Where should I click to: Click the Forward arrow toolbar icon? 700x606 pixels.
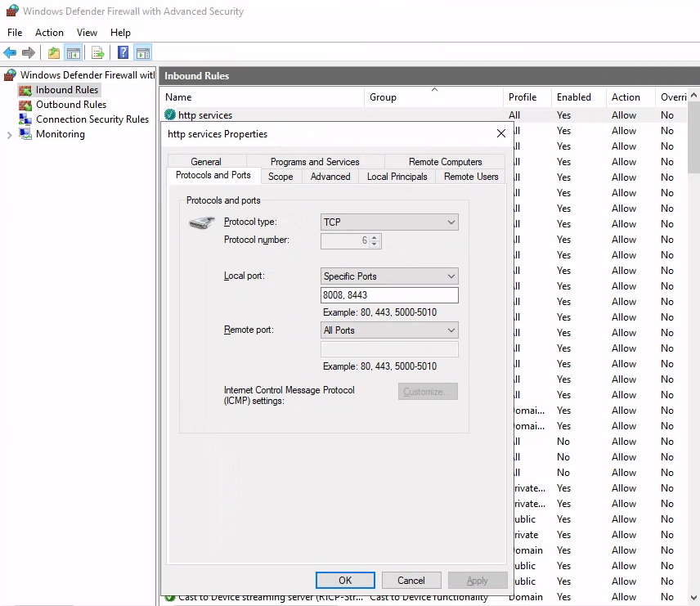[x=29, y=52]
